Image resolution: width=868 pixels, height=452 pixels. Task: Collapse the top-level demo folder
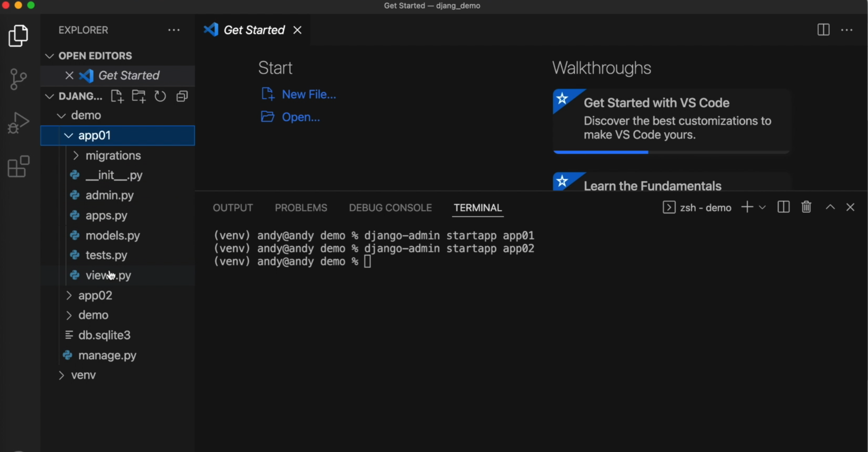click(62, 115)
